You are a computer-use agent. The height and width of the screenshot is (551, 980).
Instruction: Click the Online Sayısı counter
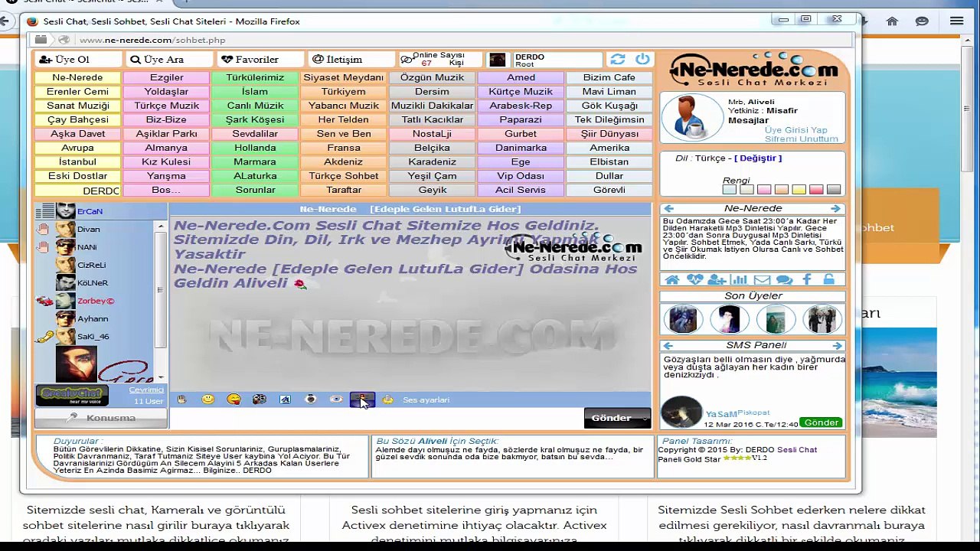439,60
